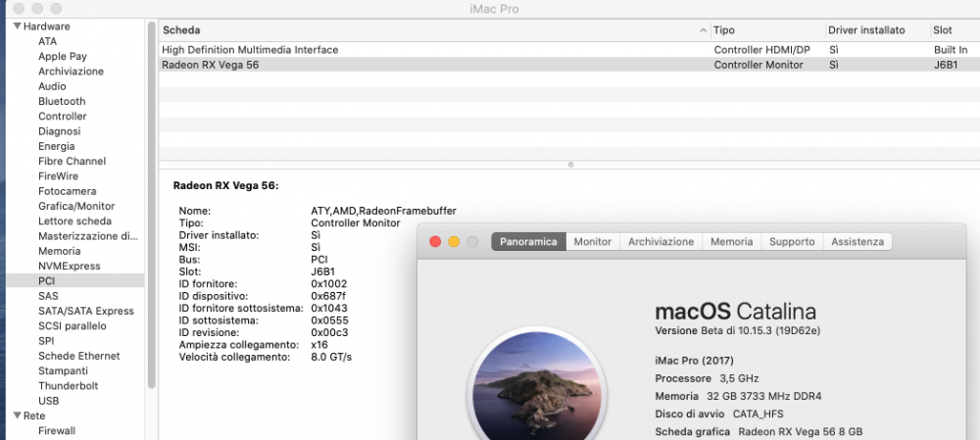Open Grafica/Monitor section
Viewport: 980px width, 440px height.
tap(76, 206)
